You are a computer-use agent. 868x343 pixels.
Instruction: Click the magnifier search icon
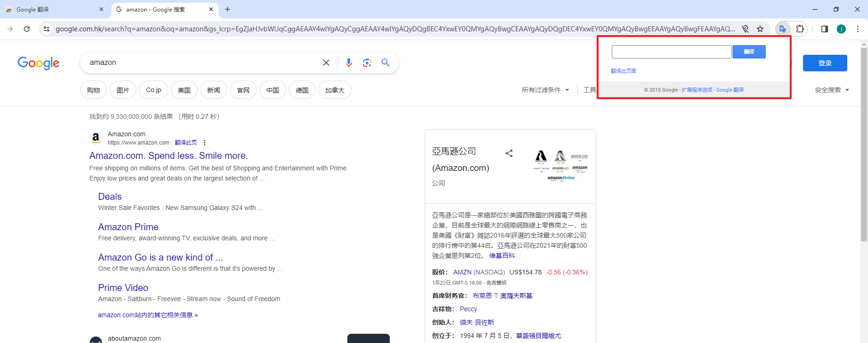coord(386,63)
